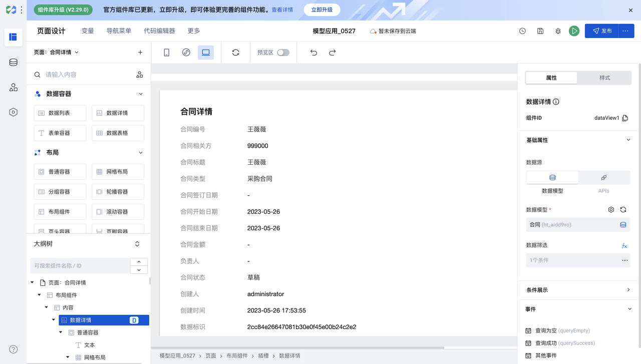The image size is (641, 364).
Task: Select the 网格布局 node in outline tree
Action: (x=95, y=357)
